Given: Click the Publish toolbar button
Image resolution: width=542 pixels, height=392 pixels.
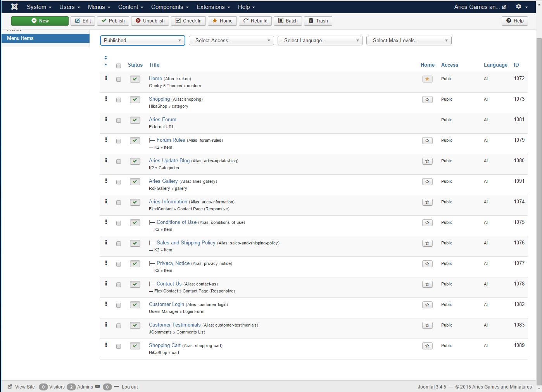Looking at the screenshot, I should [x=113, y=21].
